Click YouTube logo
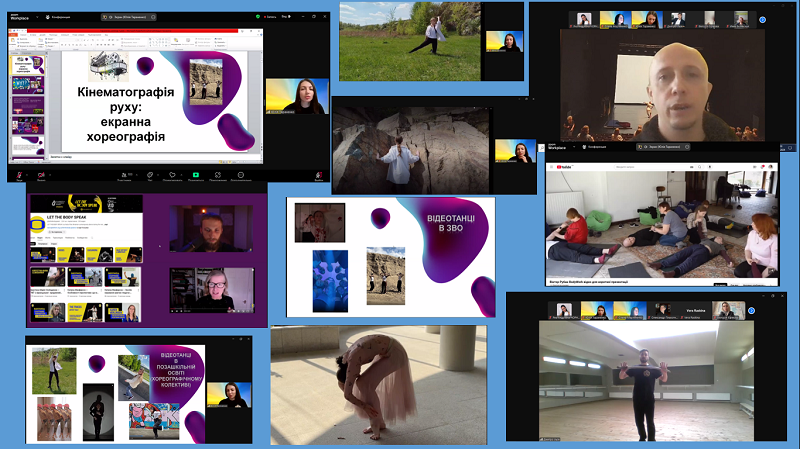The width and height of the screenshot is (800, 449). coord(564,167)
